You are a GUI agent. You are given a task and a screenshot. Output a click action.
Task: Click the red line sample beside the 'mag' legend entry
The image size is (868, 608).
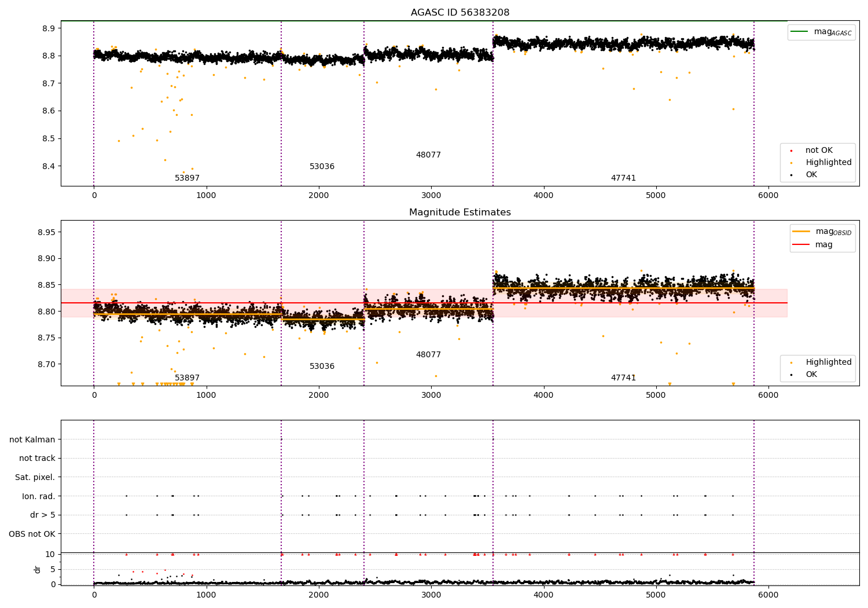pos(801,244)
